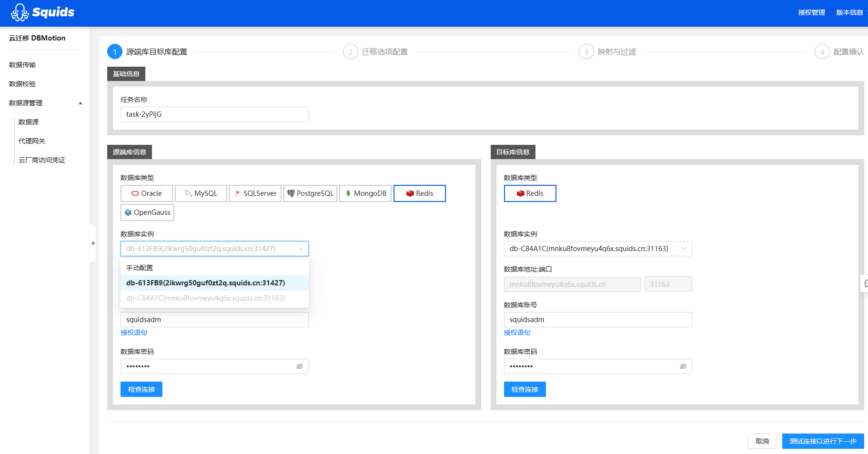Pick SQLServer as source database
868x454 pixels.
pos(255,193)
